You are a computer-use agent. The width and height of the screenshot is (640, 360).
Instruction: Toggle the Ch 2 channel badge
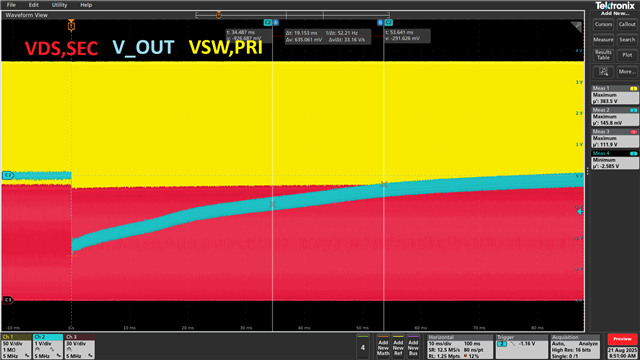(48, 347)
